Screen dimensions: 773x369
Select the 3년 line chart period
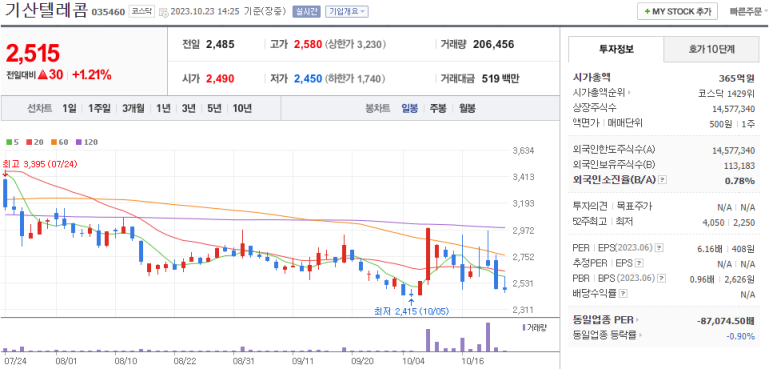coord(188,108)
